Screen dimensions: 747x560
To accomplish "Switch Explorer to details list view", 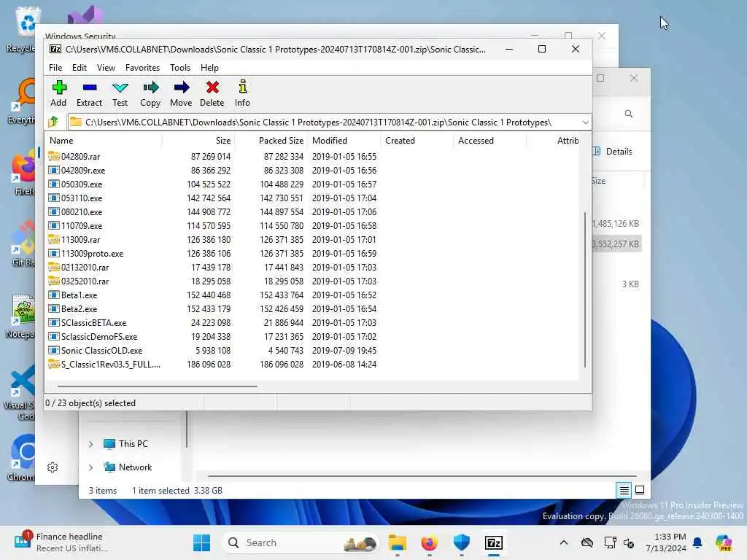I will click(624, 489).
